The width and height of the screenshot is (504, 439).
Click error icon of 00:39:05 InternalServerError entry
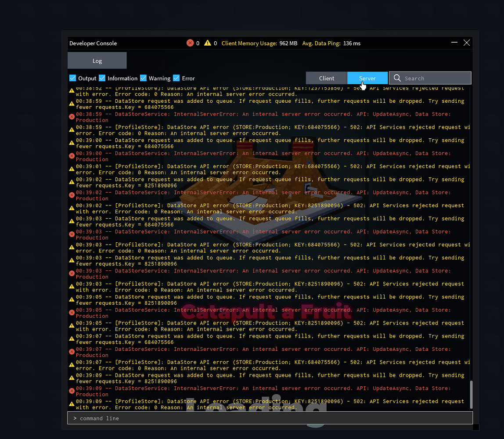[x=72, y=313]
